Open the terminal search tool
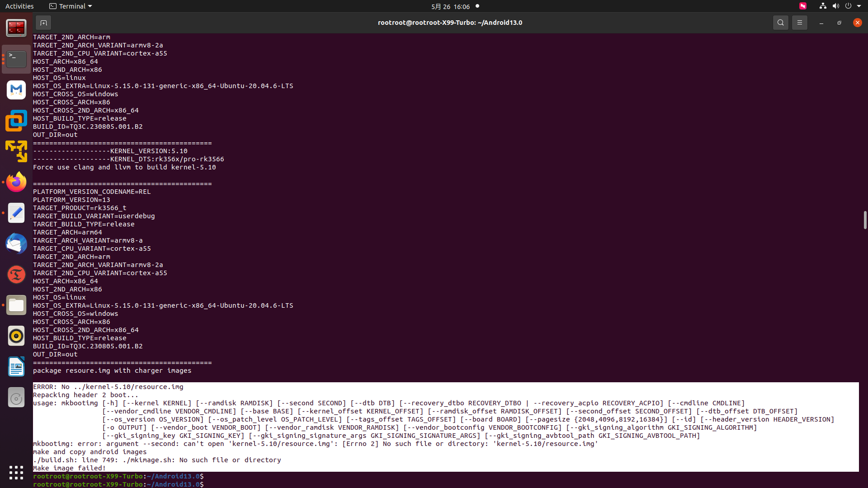868x488 pixels. tap(780, 23)
